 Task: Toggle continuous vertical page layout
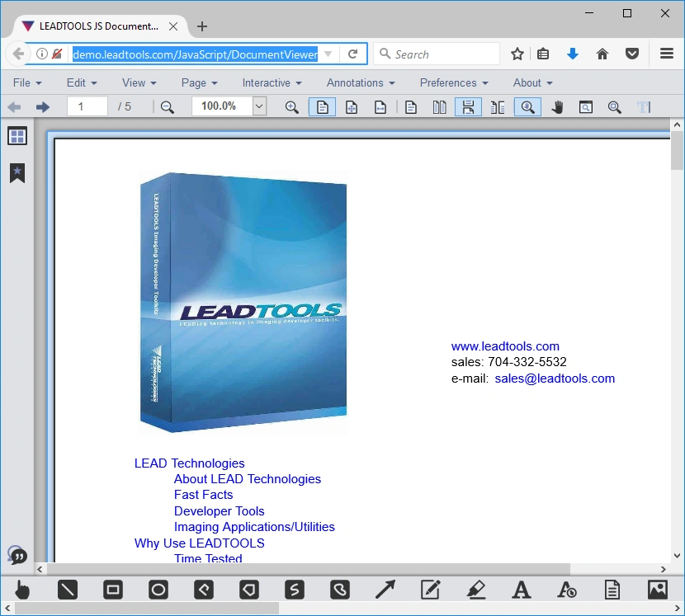pyautogui.click(x=468, y=107)
